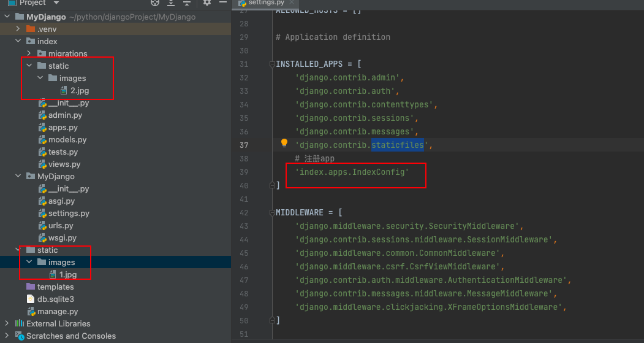Click the urls.py Python file icon
644x343 pixels.
click(x=42, y=226)
